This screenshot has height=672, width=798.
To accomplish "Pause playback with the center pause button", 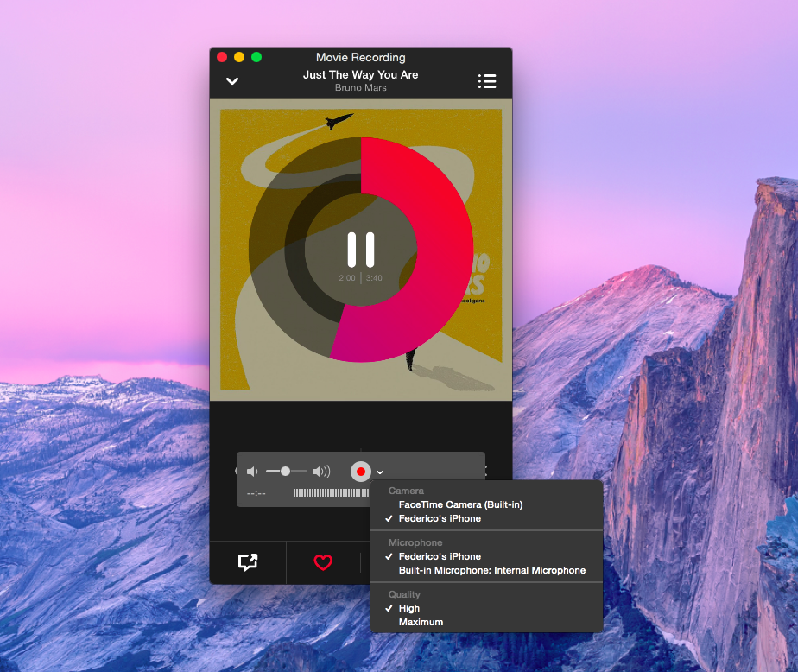I will coord(361,250).
